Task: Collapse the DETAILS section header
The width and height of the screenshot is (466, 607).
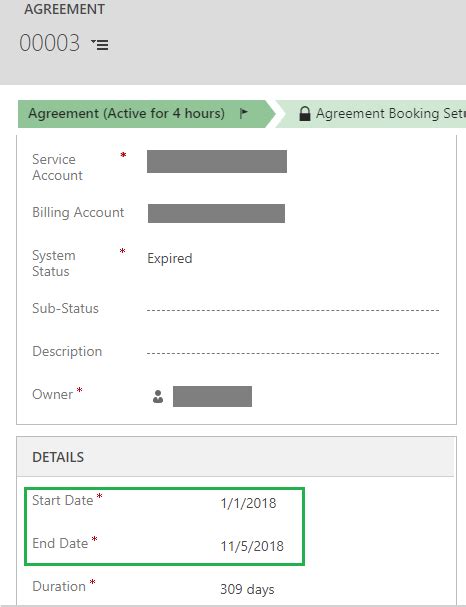Action: click(x=235, y=457)
